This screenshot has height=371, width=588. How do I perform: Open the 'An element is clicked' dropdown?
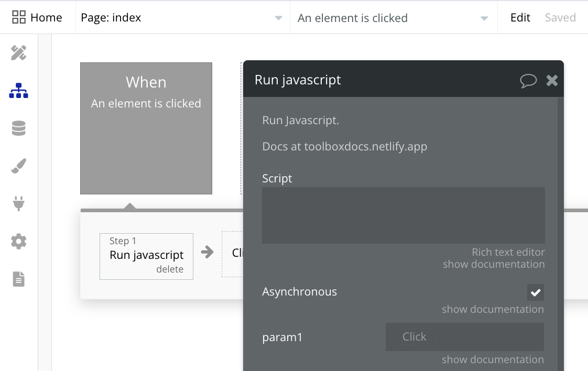point(393,18)
